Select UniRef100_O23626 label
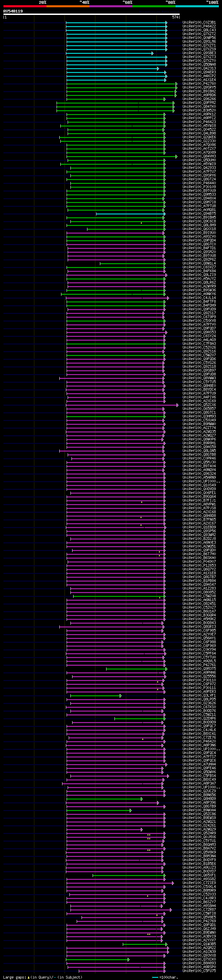The image size is (222, 980). [x=199, y=703]
